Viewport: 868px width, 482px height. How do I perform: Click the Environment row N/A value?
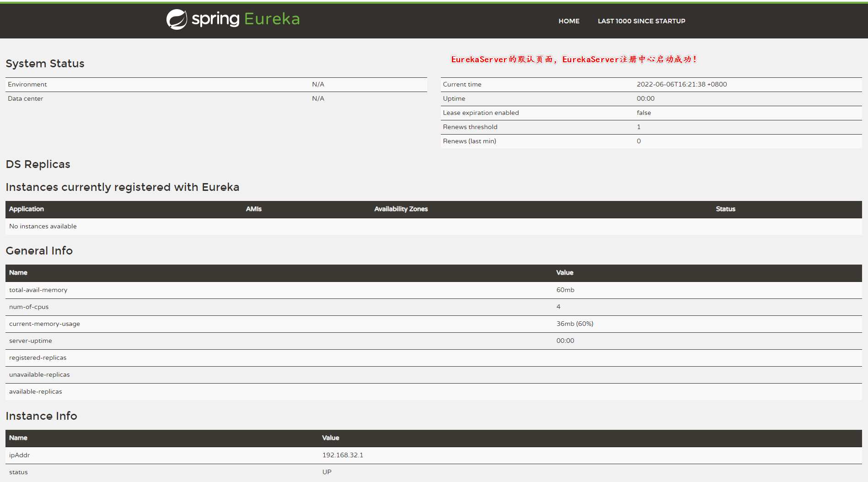tap(318, 85)
